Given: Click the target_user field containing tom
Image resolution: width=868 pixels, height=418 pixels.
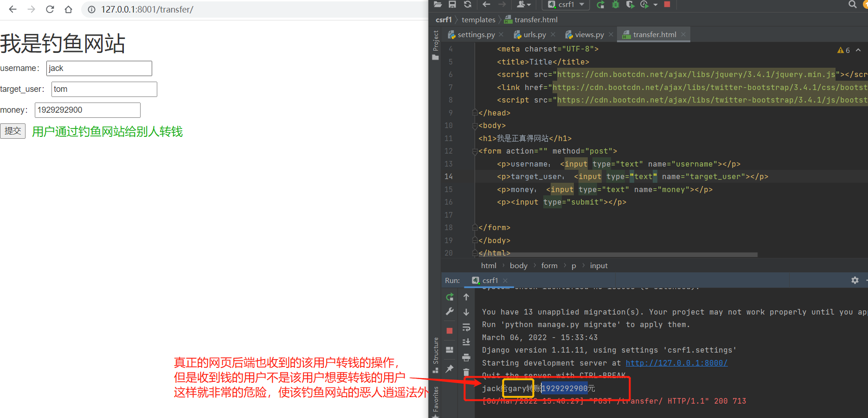Looking at the screenshot, I should (104, 89).
